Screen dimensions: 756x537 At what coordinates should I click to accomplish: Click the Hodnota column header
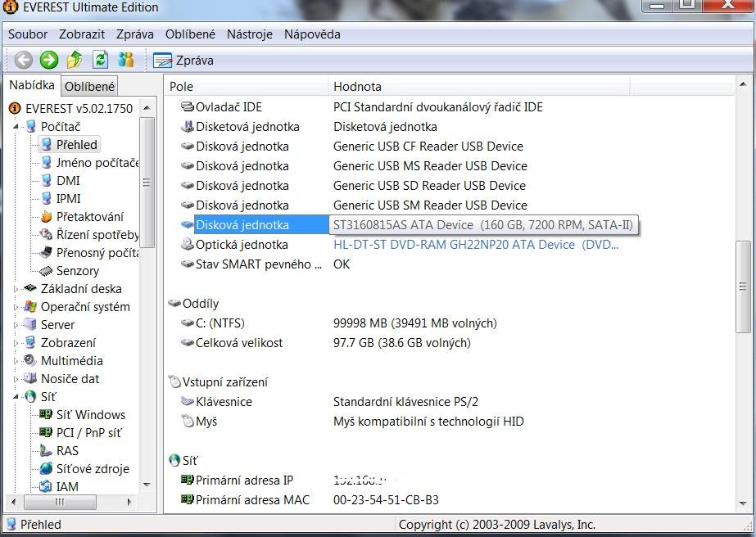point(479,87)
